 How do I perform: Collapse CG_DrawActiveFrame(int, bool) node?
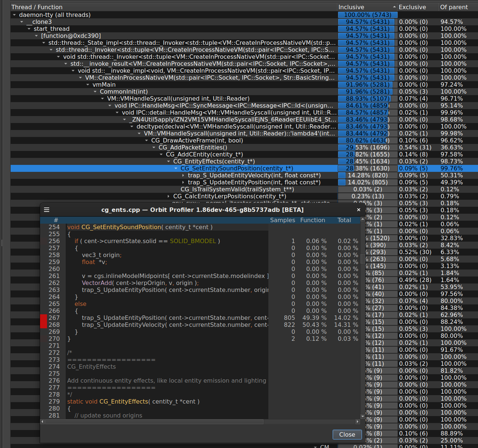pos(146,141)
